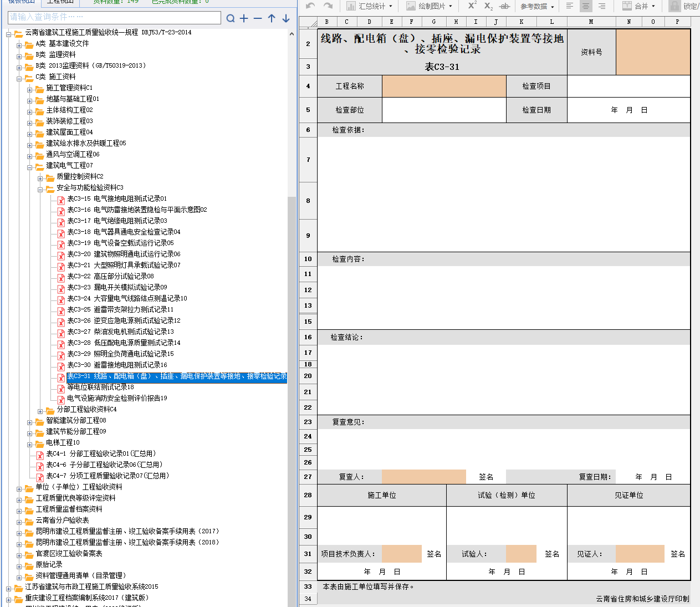700x607 pixels.
Task: Select 表C3-17 电气绝缘电阻测试记录03
Action: click(x=117, y=221)
